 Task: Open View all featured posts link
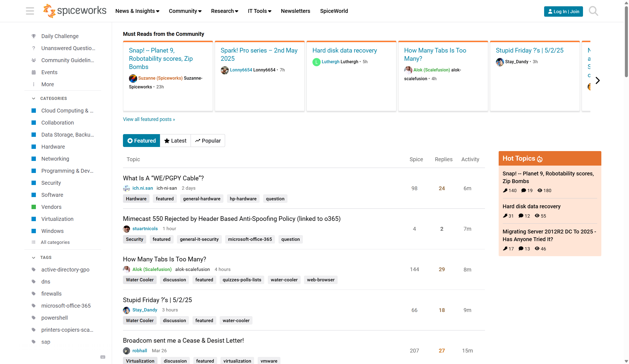click(x=149, y=119)
